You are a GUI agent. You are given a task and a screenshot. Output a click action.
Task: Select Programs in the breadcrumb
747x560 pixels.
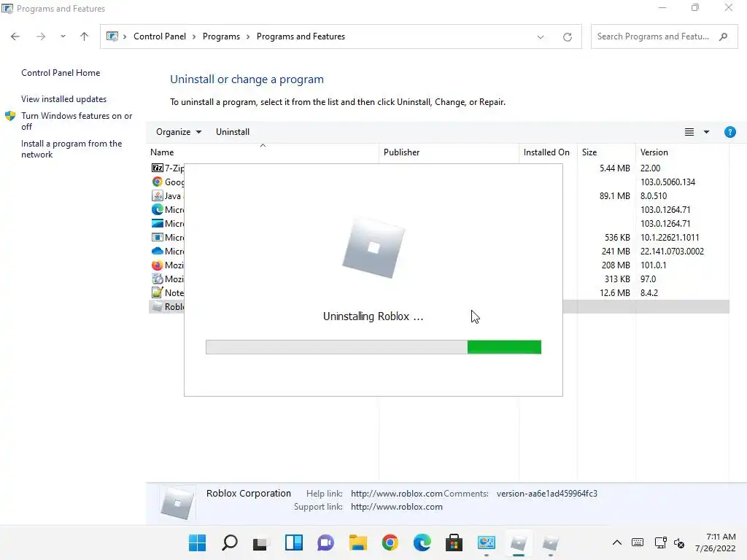(221, 36)
